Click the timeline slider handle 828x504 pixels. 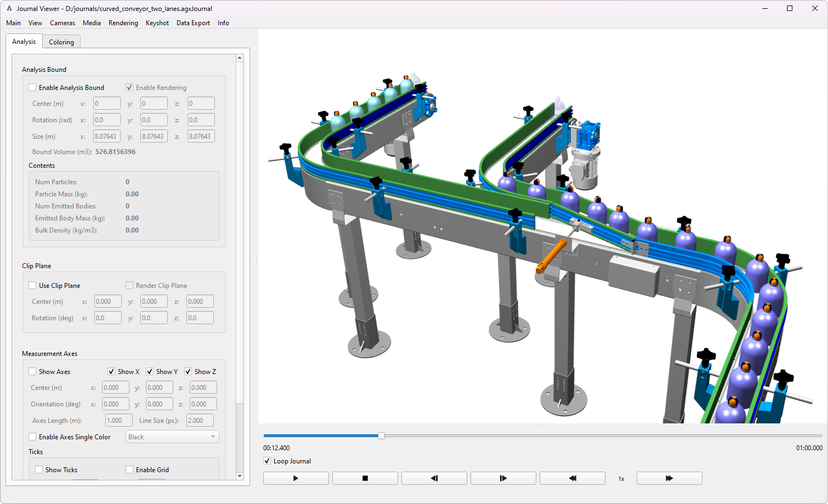(x=381, y=435)
